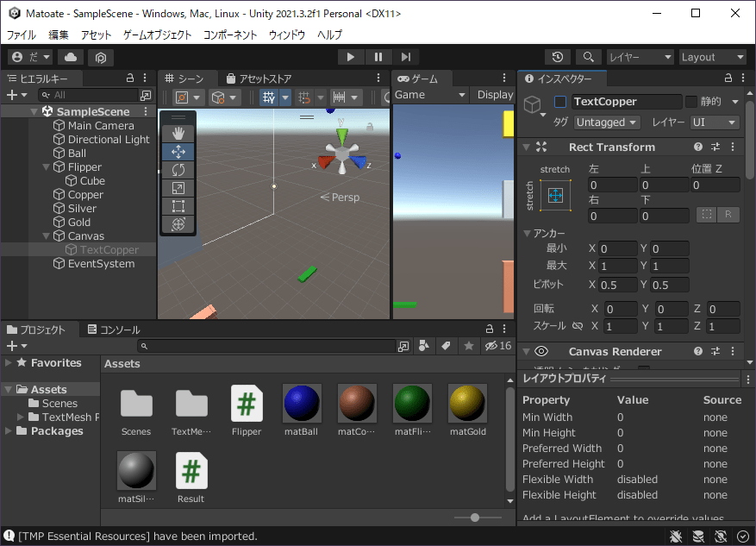756x546 pixels.
Task: Click the Hierarchy search field
Action: (90, 95)
